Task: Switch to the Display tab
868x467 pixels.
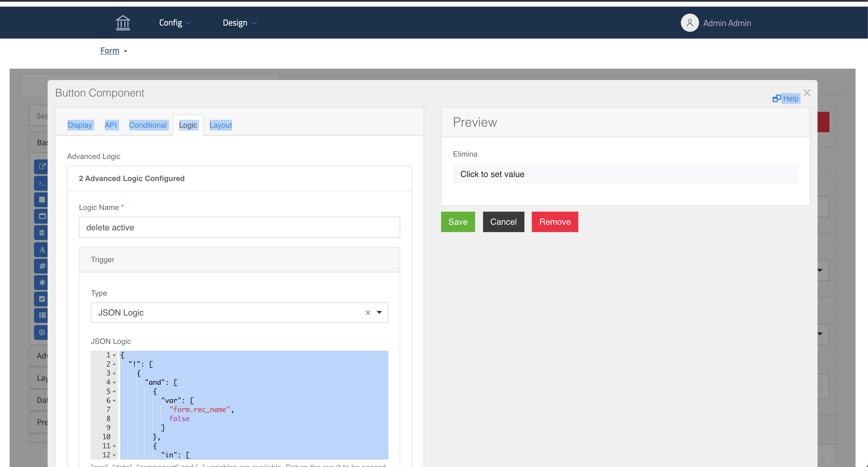Action: tap(80, 125)
